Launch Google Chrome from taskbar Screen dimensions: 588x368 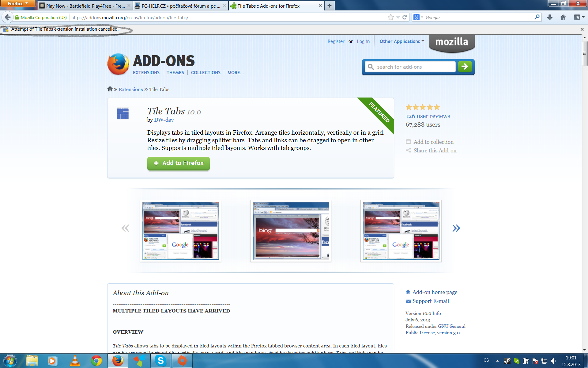tap(96, 361)
